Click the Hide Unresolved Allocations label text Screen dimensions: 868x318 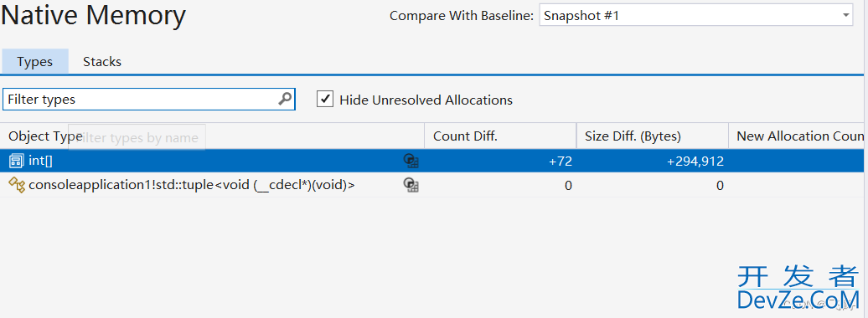(x=426, y=100)
